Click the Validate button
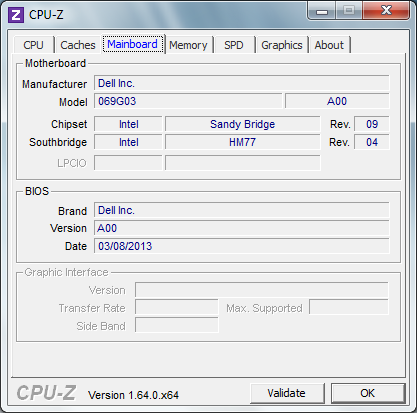The image size is (417, 413). pyautogui.click(x=287, y=393)
